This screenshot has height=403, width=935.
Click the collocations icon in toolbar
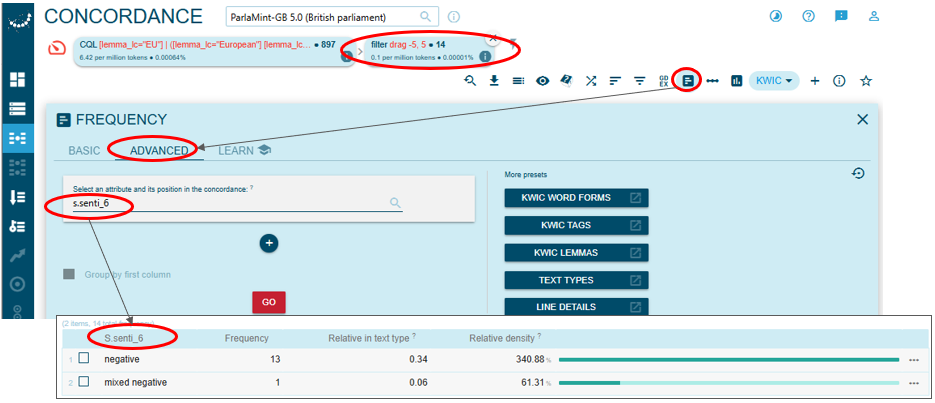[712, 81]
